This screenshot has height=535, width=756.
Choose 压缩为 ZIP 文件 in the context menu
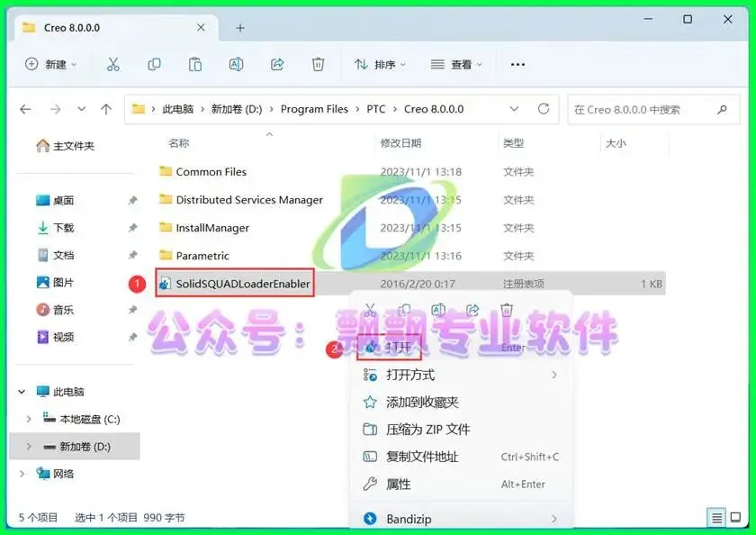(x=463, y=430)
